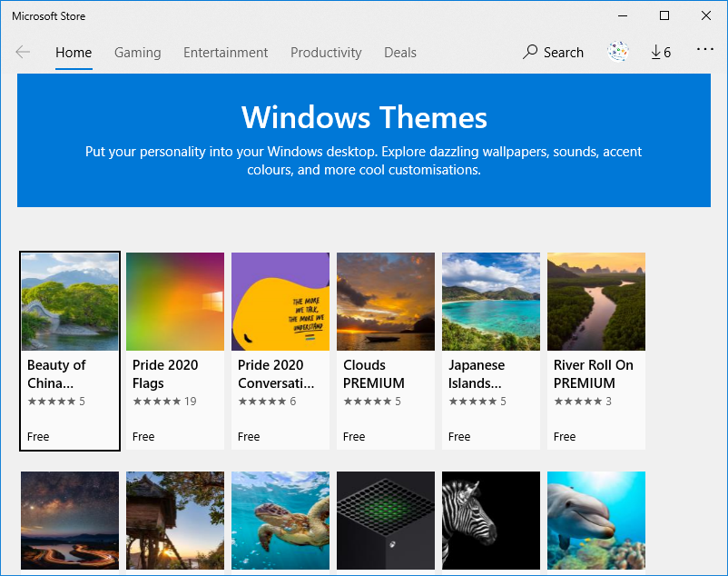Switch to the Gaming tab

pyautogui.click(x=137, y=53)
